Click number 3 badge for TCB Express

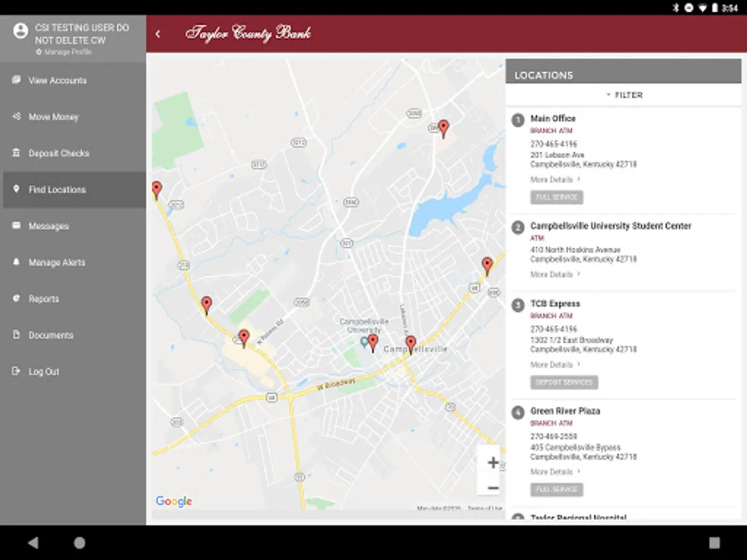click(518, 306)
